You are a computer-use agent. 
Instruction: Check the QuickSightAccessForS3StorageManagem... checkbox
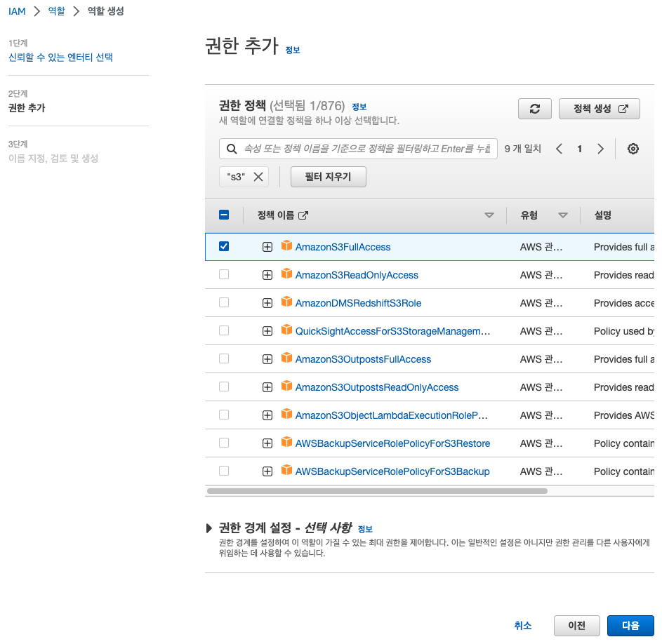click(224, 330)
